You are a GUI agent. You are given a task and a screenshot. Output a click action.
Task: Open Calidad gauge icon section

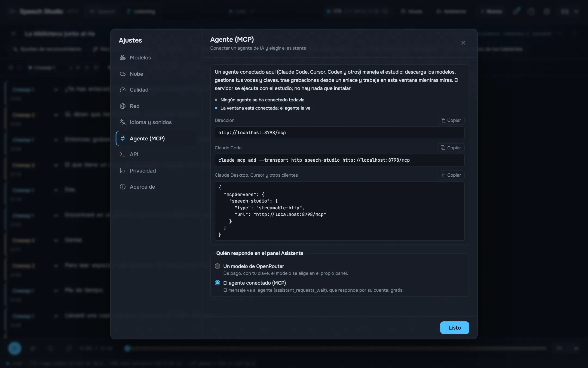click(x=123, y=90)
